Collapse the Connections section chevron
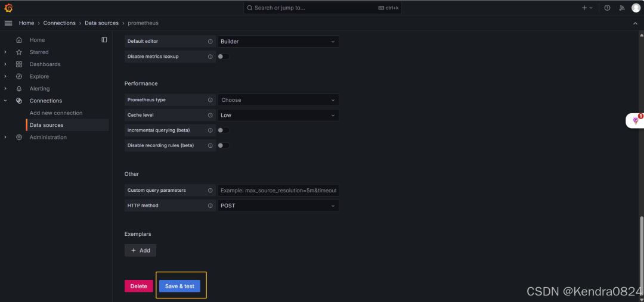This screenshot has width=644, height=302. (x=5, y=101)
